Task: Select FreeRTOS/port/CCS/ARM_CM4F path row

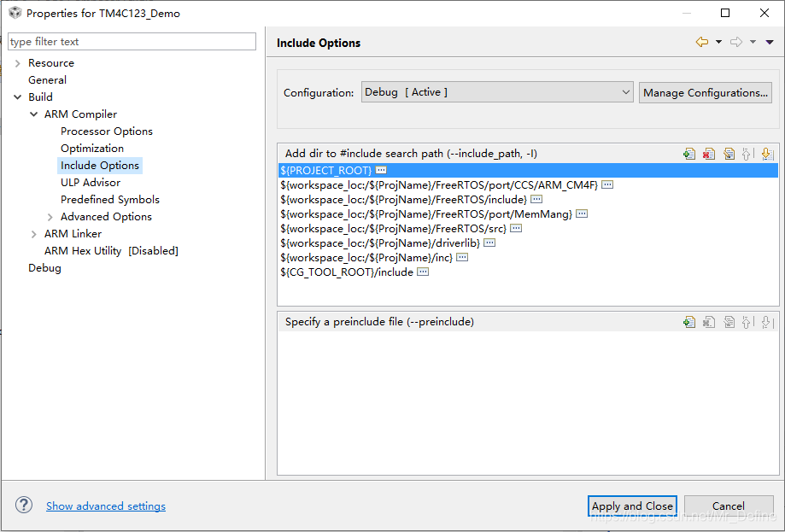Action: (x=528, y=184)
